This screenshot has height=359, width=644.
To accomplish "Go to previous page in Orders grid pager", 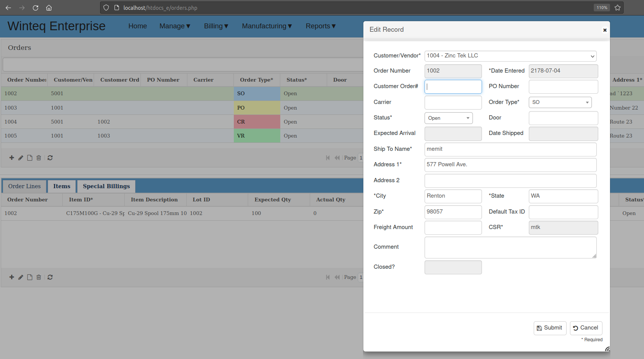I will tap(337, 158).
